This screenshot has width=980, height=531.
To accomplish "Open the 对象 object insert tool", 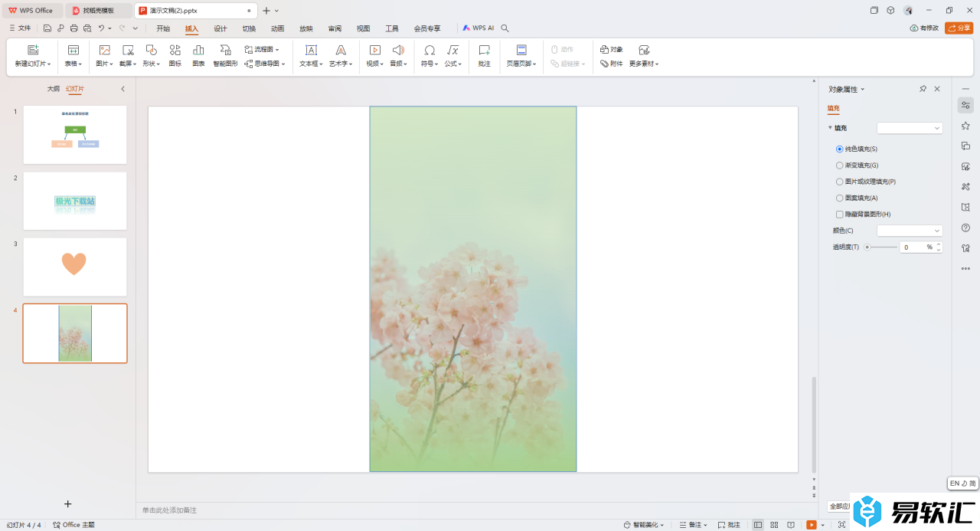I will pyautogui.click(x=612, y=49).
